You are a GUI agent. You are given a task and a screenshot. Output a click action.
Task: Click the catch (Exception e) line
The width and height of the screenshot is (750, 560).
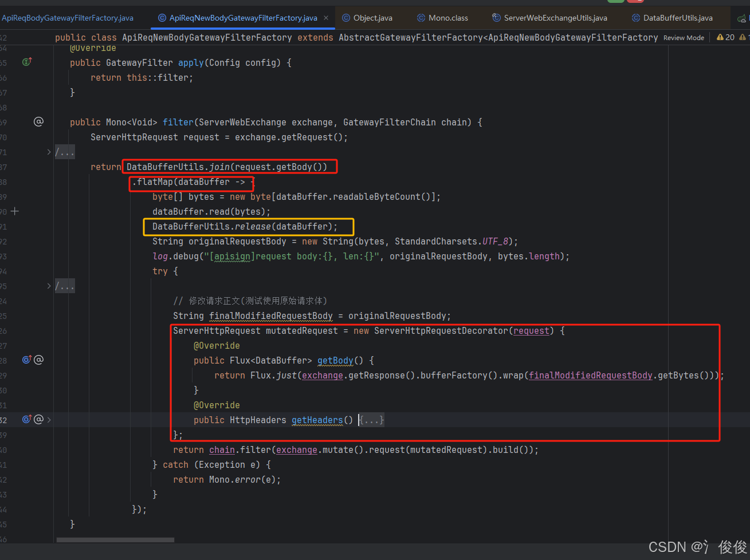[x=212, y=465]
